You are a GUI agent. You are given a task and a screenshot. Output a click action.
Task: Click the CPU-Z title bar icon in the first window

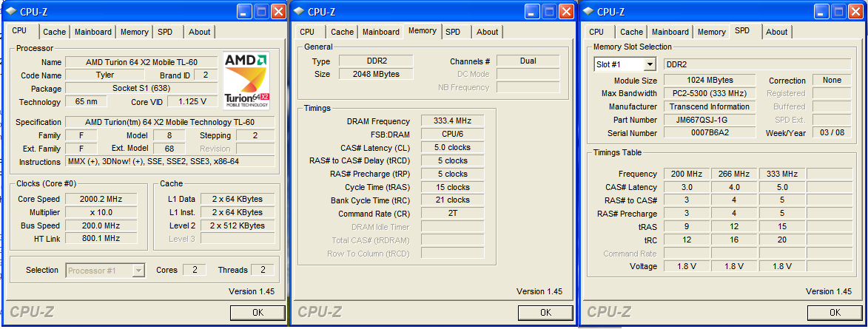click(11, 11)
